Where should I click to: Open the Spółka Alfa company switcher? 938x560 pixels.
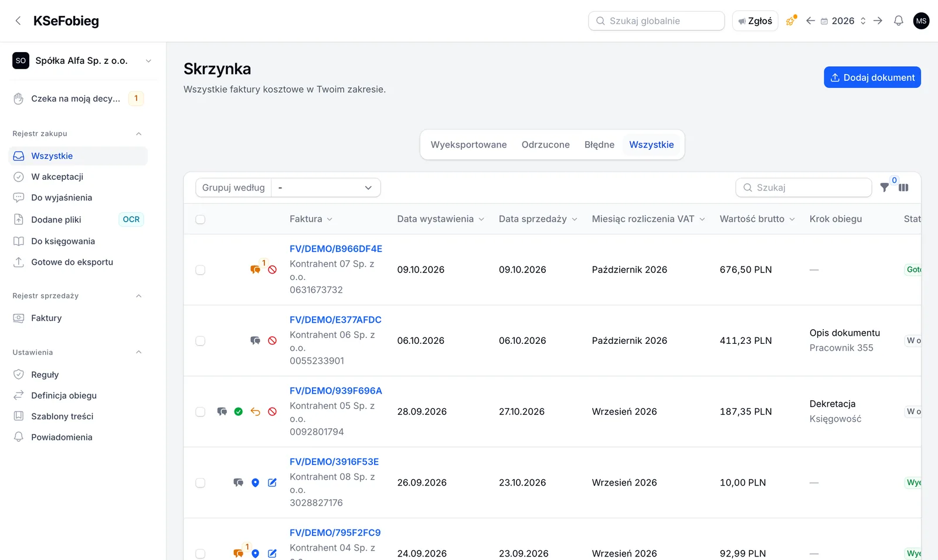[83, 61]
